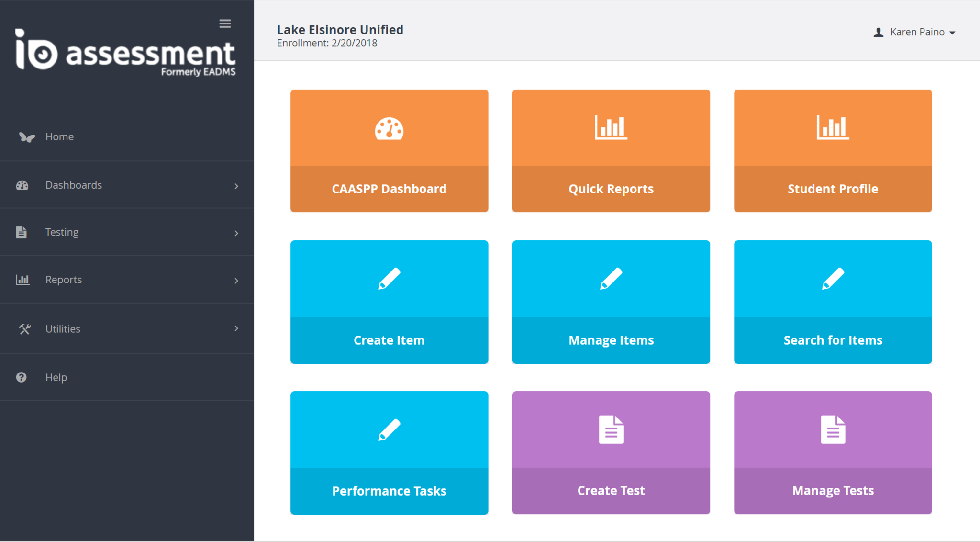Select Utilities in the sidebar menu
The image size is (980, 542).
[x=63, y=329]
